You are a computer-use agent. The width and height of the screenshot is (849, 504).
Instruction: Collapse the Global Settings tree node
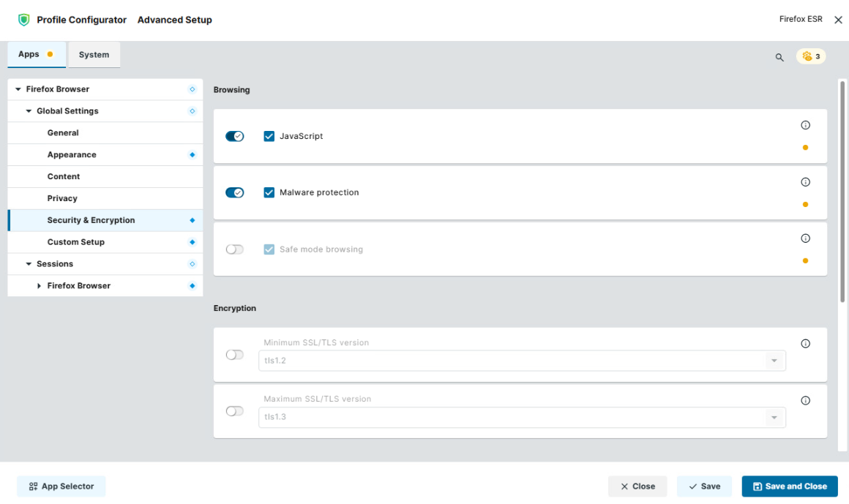click(x=29, y=111)
